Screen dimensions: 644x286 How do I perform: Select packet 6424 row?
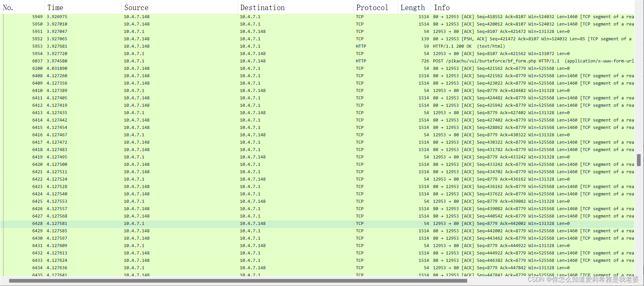(317, 194)
